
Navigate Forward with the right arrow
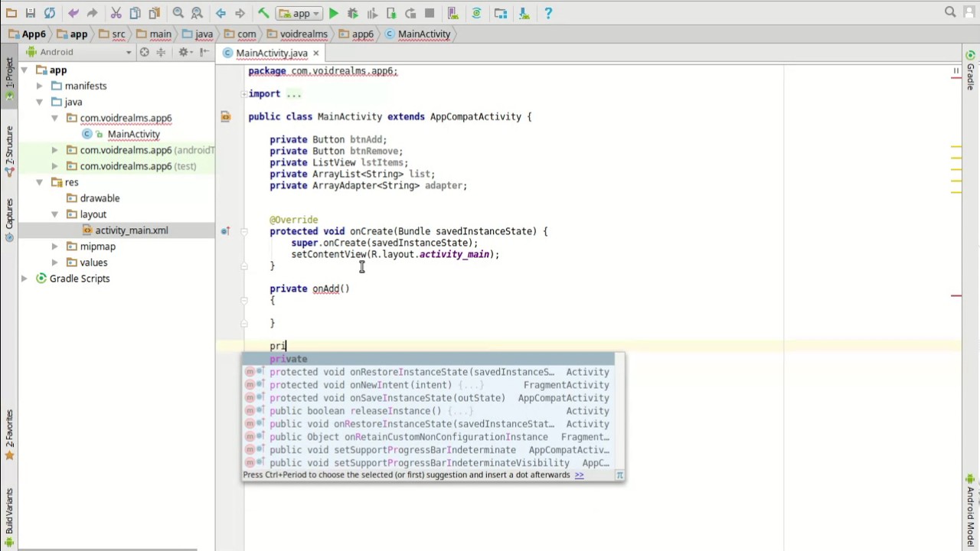click(240, 13)
